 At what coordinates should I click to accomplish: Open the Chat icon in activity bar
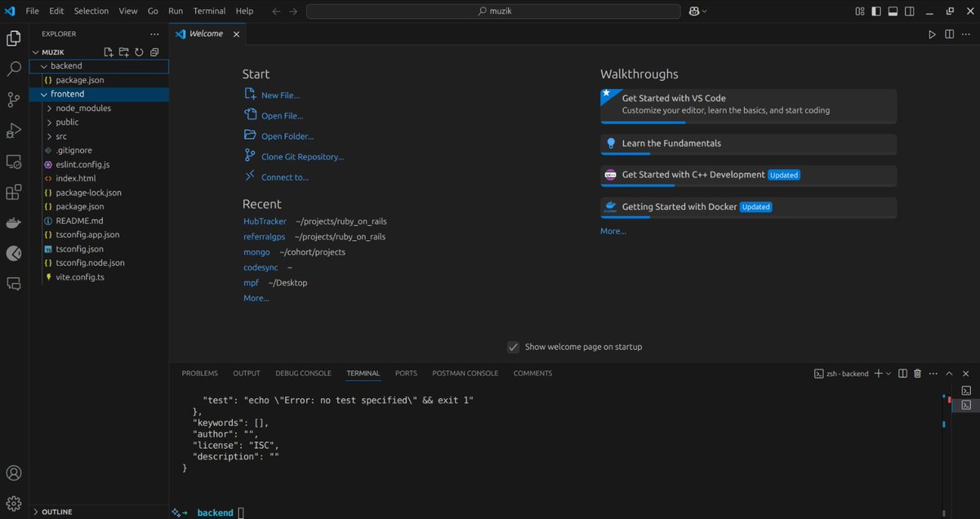pyautogui.click(x=14, y=284)
